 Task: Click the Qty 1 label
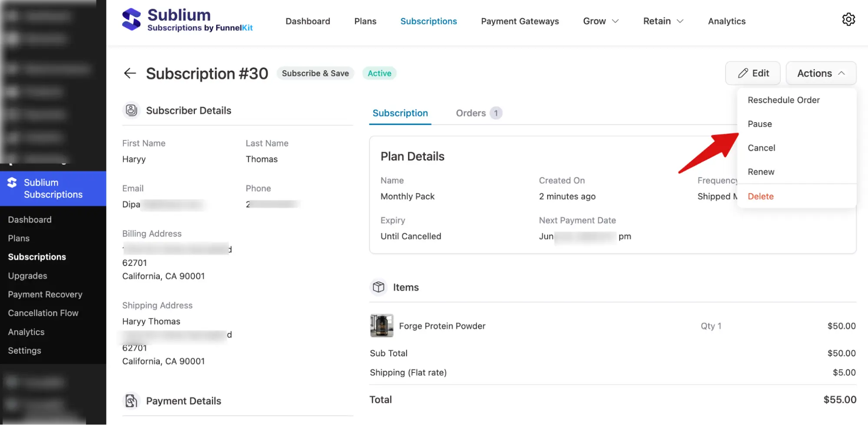(x=711, y=326)
